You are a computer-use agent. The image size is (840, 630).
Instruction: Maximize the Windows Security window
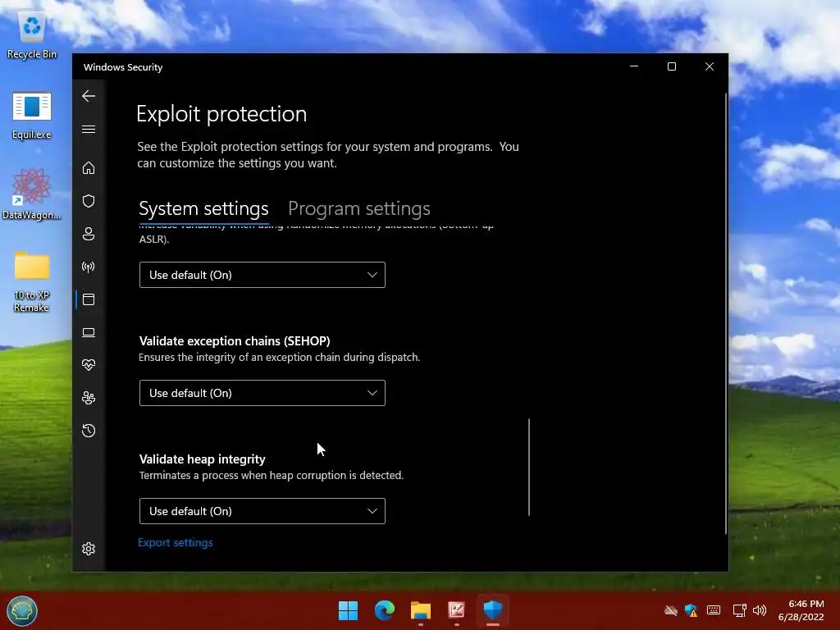pos(672,66)
